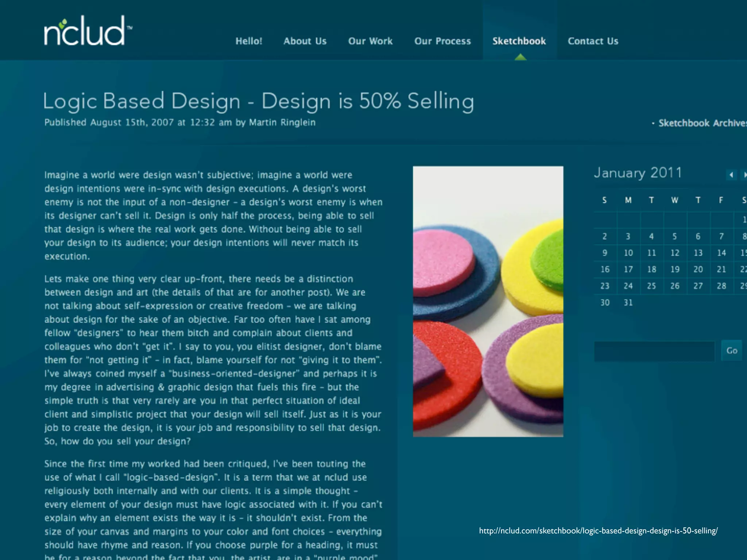Screen dimensions: 747x560
Task: Select calendar date 12
Action: click(675, 253)
